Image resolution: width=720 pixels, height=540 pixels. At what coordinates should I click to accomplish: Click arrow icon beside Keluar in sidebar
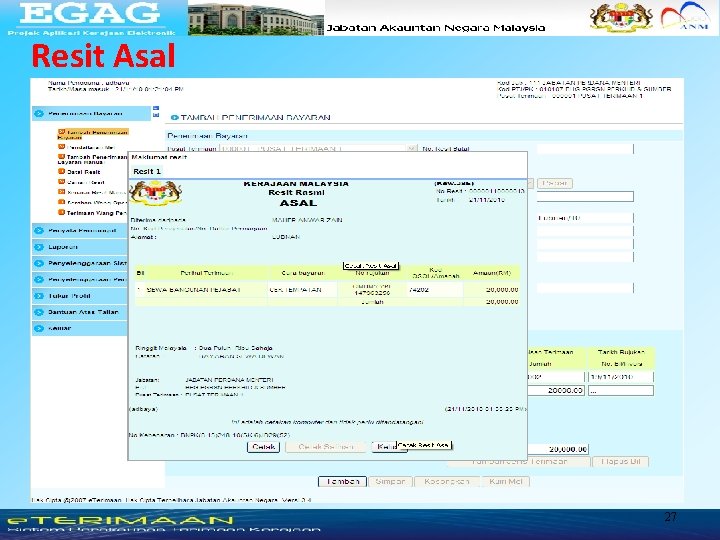[39, 328]
